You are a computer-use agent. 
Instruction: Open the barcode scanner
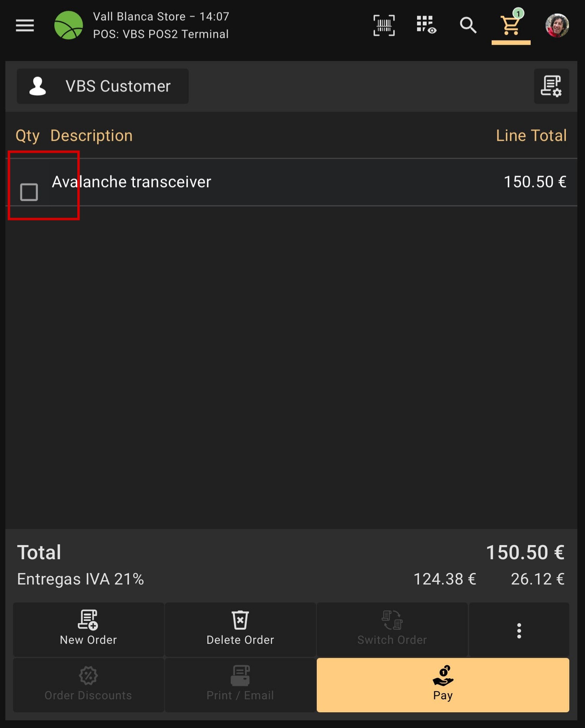tap(384, 26)
